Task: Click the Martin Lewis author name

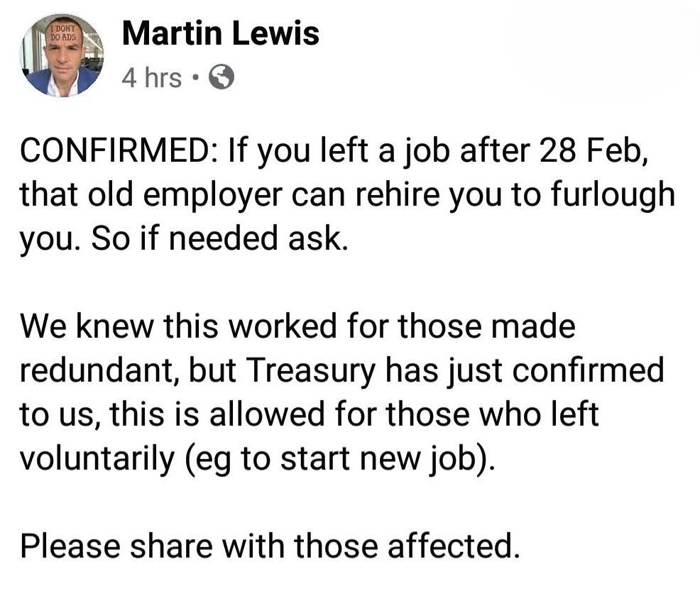Action: point(221,33)
